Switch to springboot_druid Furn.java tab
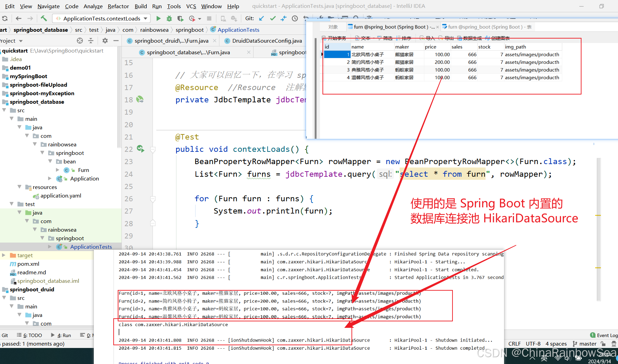Image resolution: width=618 pixels, height=364 pixels. pyautogui.click(x=171, y=41)
